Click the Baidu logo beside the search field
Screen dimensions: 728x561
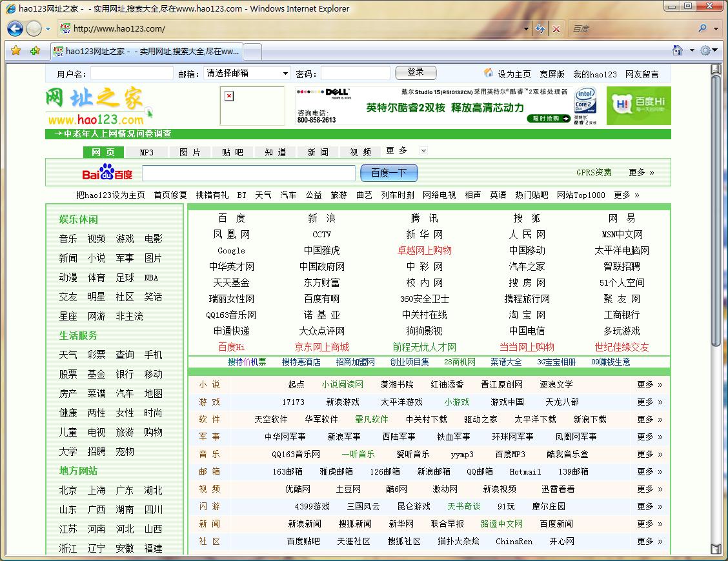[107, 173]
